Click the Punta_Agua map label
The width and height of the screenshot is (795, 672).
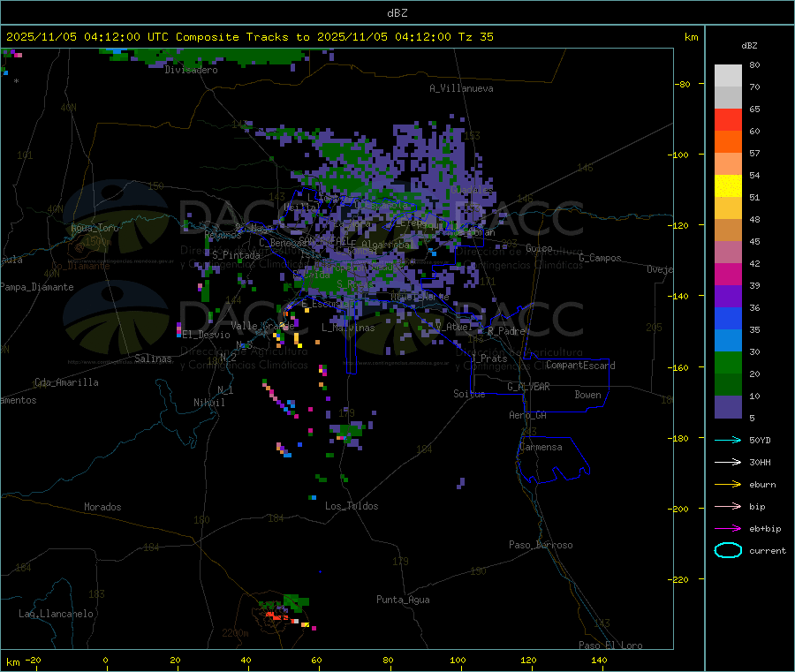[x=403, y=600]
